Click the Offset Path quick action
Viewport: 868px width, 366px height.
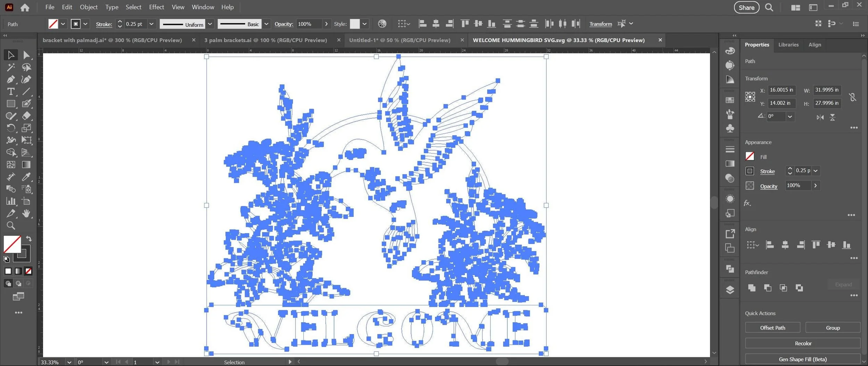(x=773, y=328)
